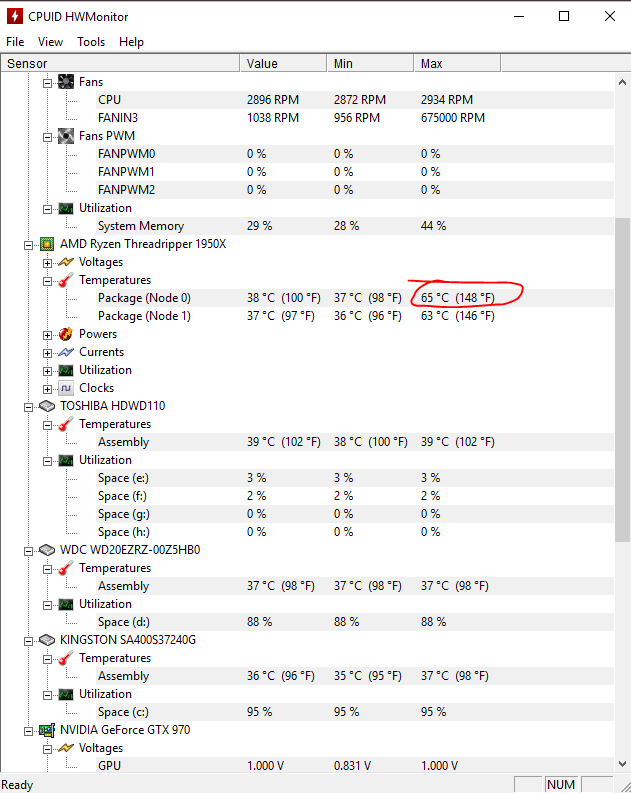
Task: Click the Value column header
Action: 262,63
